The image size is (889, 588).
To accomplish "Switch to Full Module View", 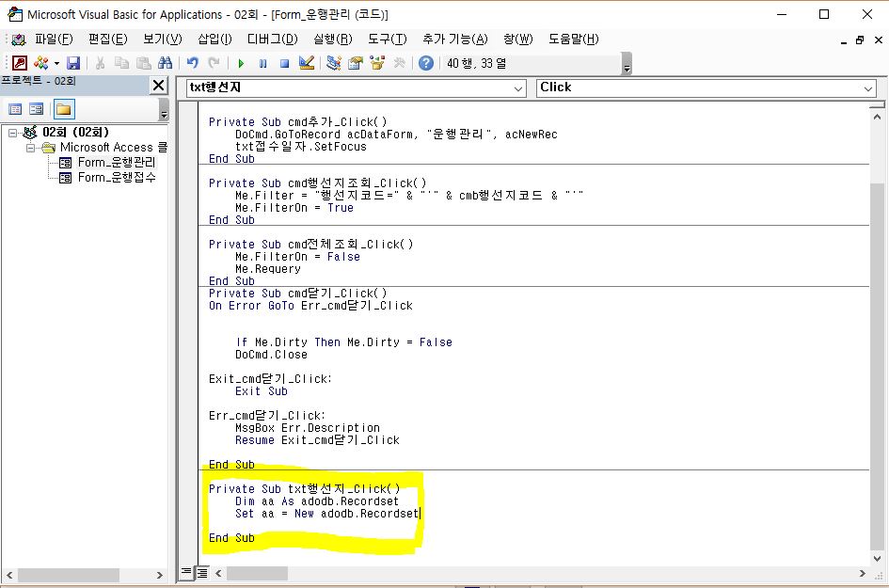I will coord(201,572).
